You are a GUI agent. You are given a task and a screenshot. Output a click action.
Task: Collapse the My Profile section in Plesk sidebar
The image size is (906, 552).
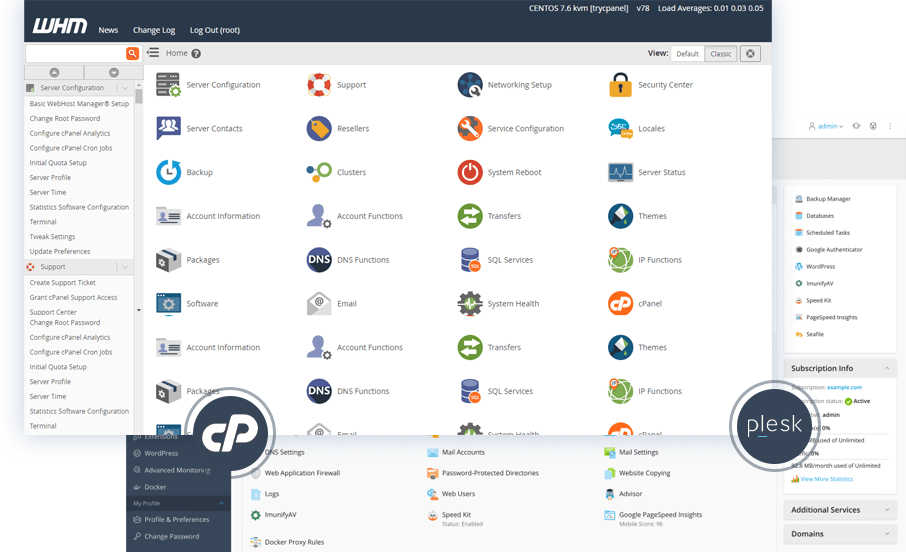pyautogui.click(x=221, y=503)
